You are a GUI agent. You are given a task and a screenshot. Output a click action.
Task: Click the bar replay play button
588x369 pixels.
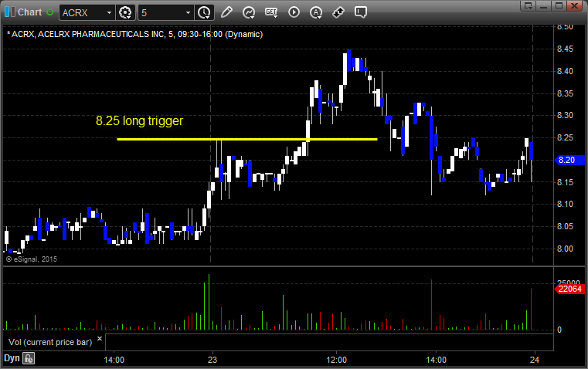[294, 12]
